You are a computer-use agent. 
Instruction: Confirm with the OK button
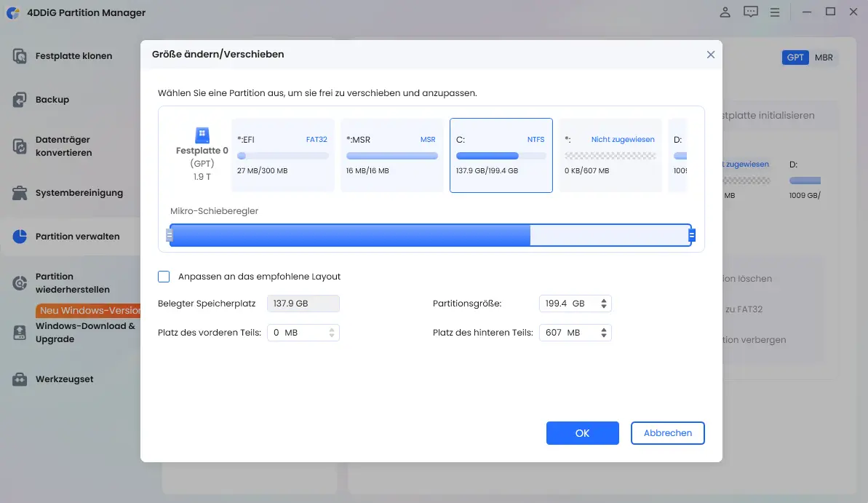[x=582, y=433]
